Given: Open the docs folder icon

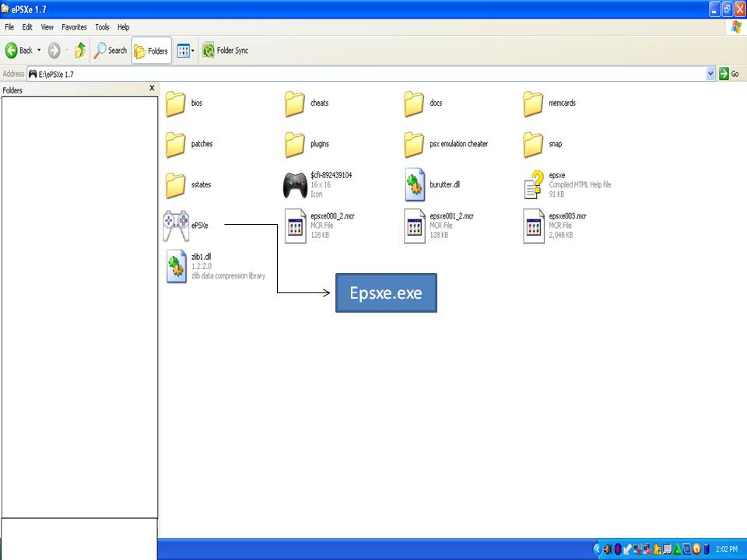Looking at the screenshot, I should click(413, 103).
